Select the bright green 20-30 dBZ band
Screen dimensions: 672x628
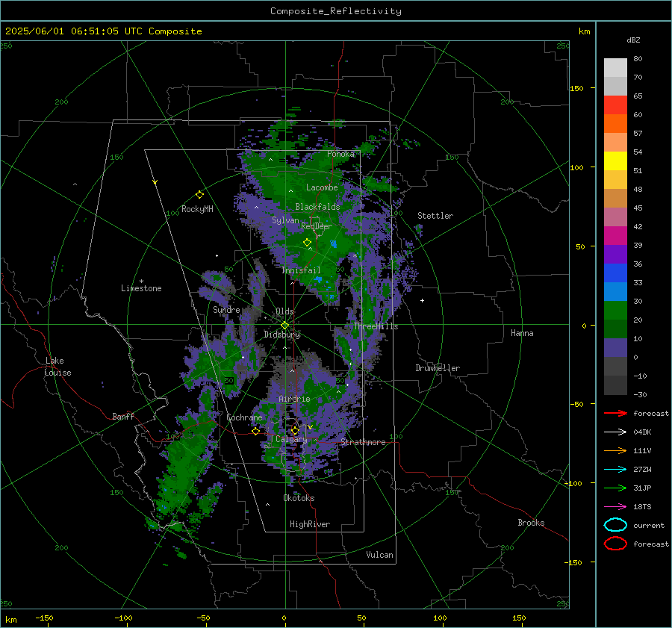pos(615,311)
